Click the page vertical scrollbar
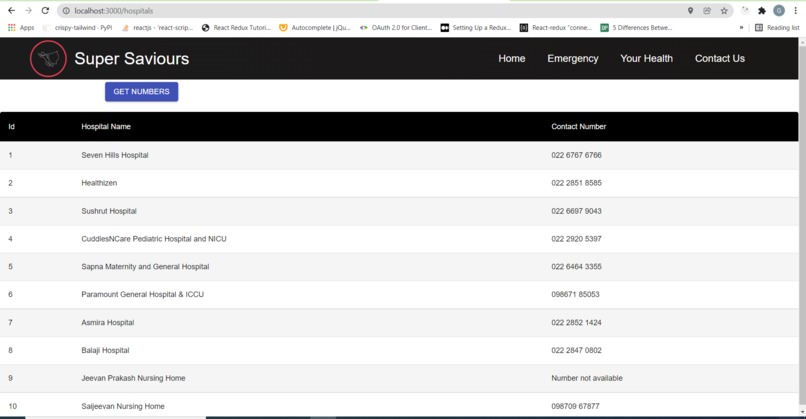Viewport: 806px width, 419px height. coord(802,225)
